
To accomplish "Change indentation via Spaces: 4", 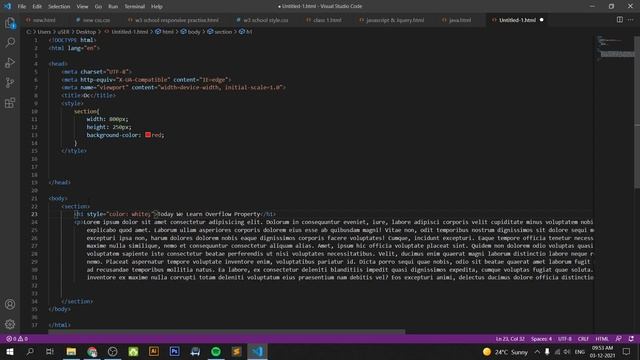I will point(541,339).
